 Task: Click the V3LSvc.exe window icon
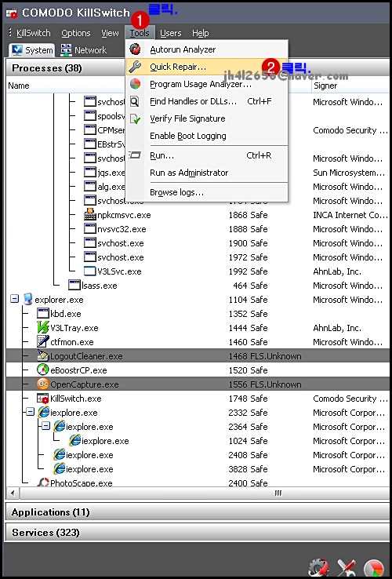90,271
